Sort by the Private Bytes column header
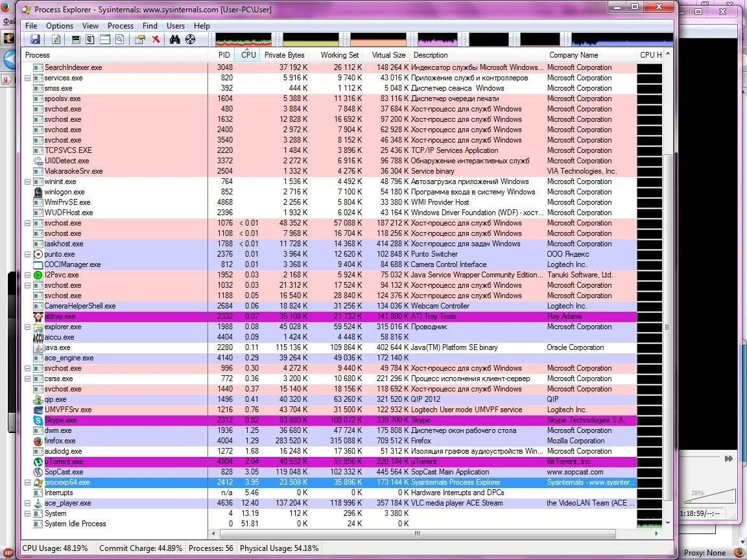Viewport: 747px width, 560px height. [284, 55]
